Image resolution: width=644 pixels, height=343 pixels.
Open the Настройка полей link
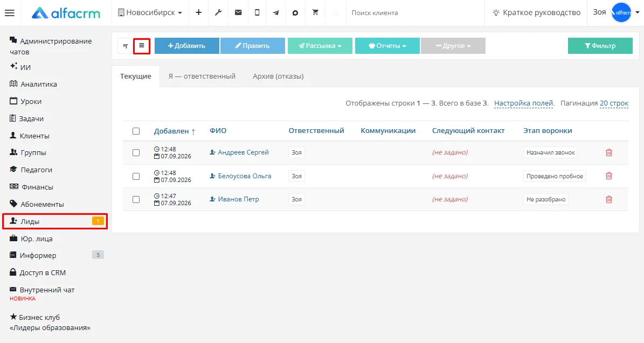[524, 103]
